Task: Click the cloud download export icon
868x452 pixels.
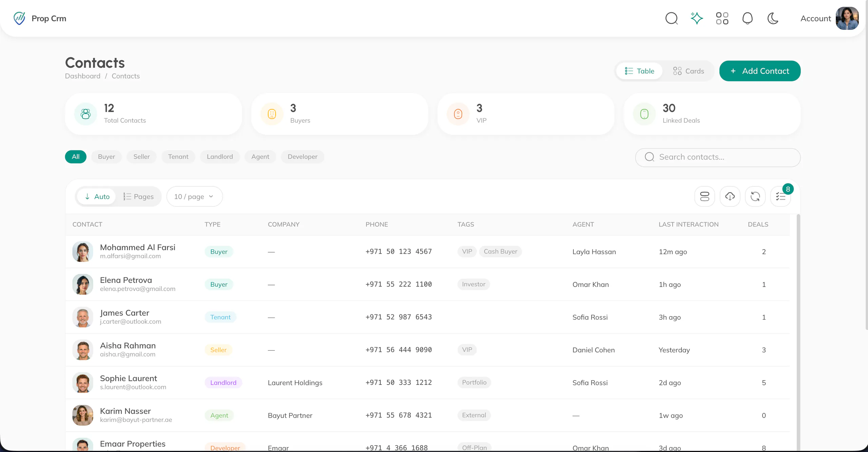Action: click(x=730, y=197)
